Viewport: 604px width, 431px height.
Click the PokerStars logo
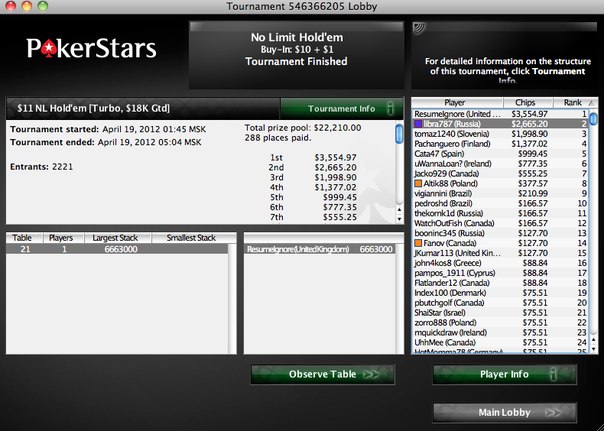[x=91, y=49]
